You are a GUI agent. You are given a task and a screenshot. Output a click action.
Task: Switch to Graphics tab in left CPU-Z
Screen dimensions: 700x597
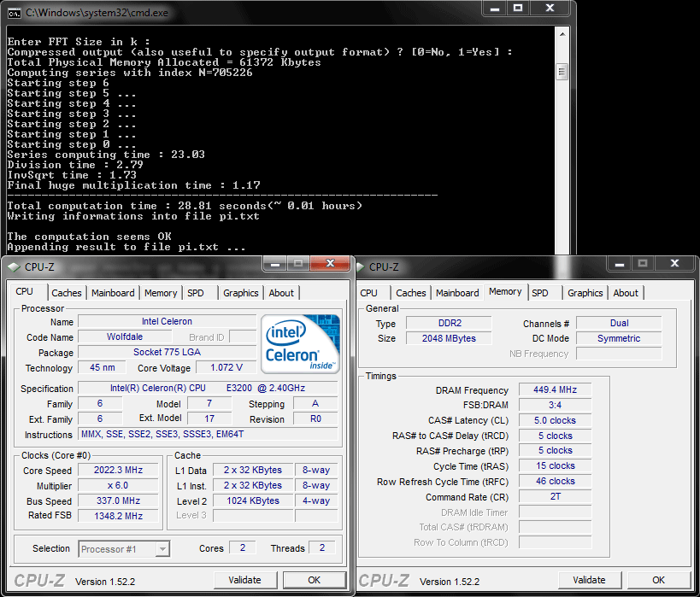[x=241, y=293]
